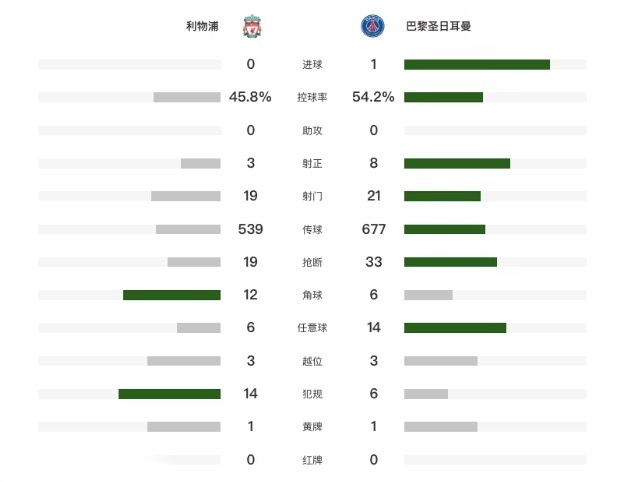Screen dimensions: 624x482
Task: Click the 54.2% possession value
Action: pyautogui.click(x=373, y=97)
